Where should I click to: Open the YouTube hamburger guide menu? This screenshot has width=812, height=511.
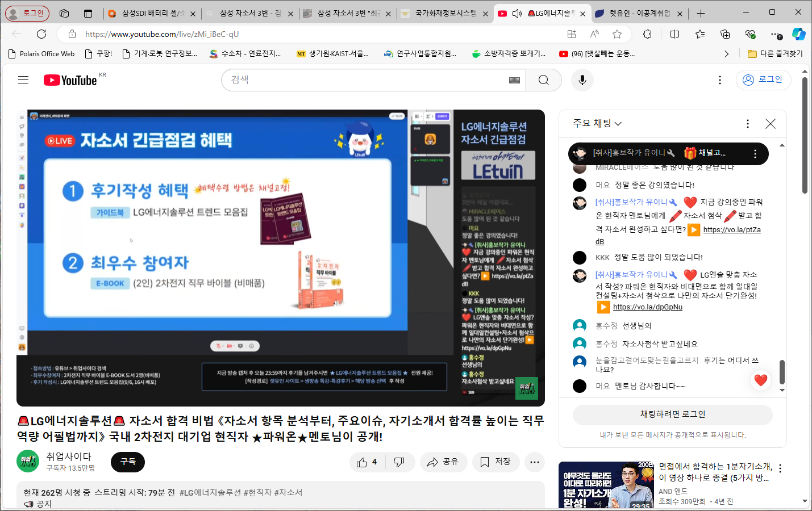tap(23, 80)
